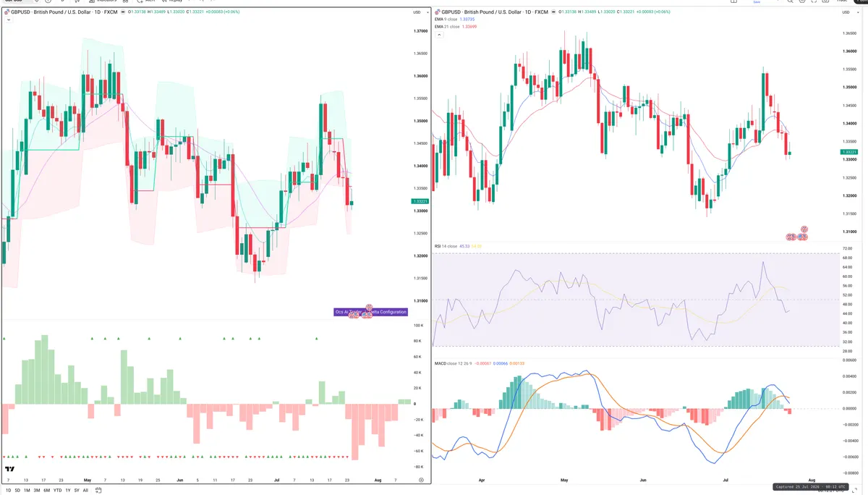This screenshot has height=495, width=868.
Task: Select the 1Y time range button
Action: point(68,490)
